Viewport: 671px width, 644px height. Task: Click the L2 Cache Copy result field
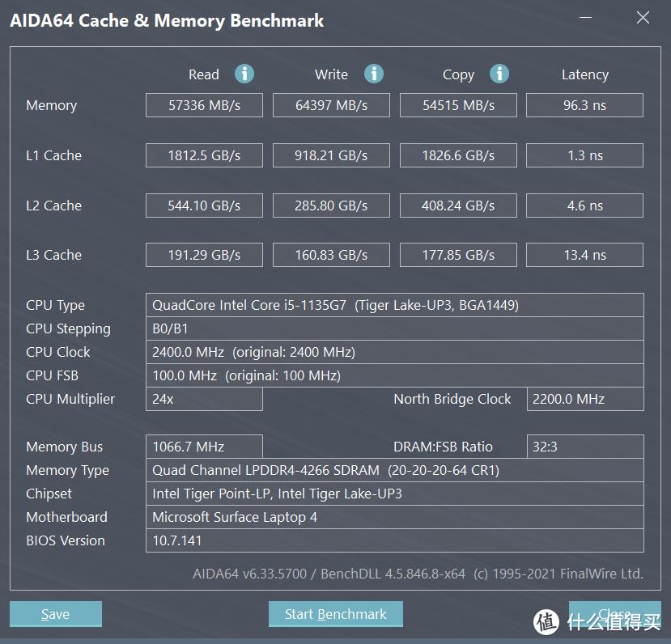[458, 205]
